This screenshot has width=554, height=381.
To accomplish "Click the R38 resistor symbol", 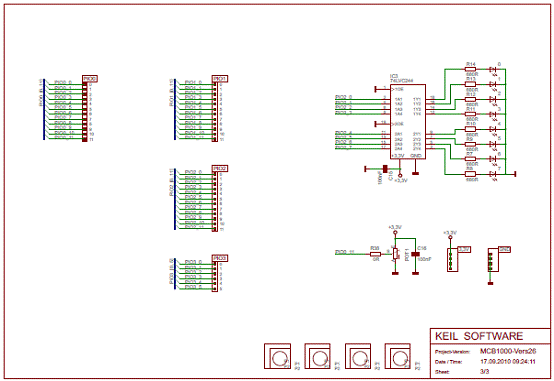I will 375,254.
